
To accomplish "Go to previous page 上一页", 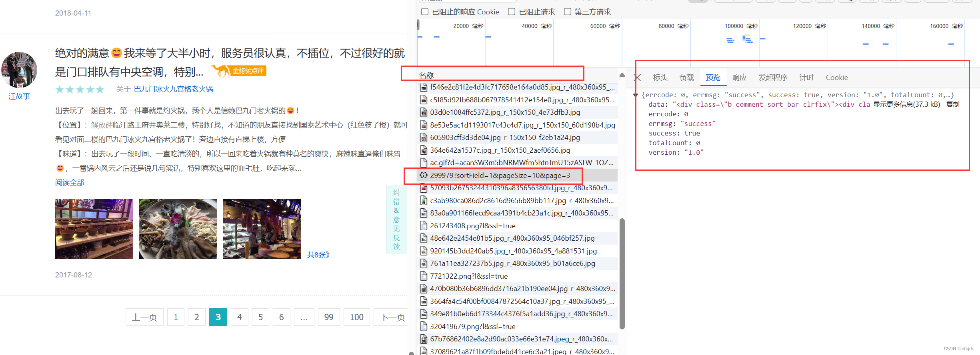I will 144,317.
